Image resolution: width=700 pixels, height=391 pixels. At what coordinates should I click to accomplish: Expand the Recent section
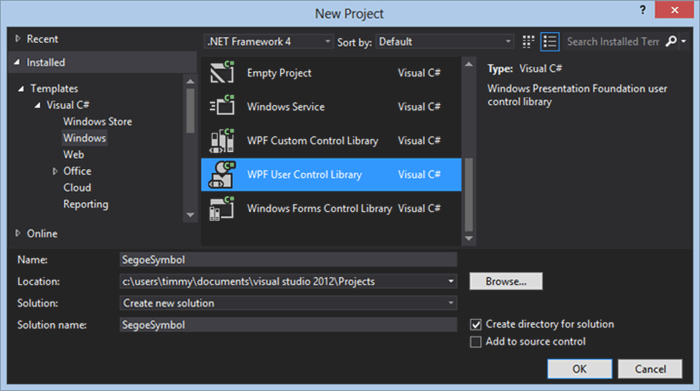(x=18, y=39)
